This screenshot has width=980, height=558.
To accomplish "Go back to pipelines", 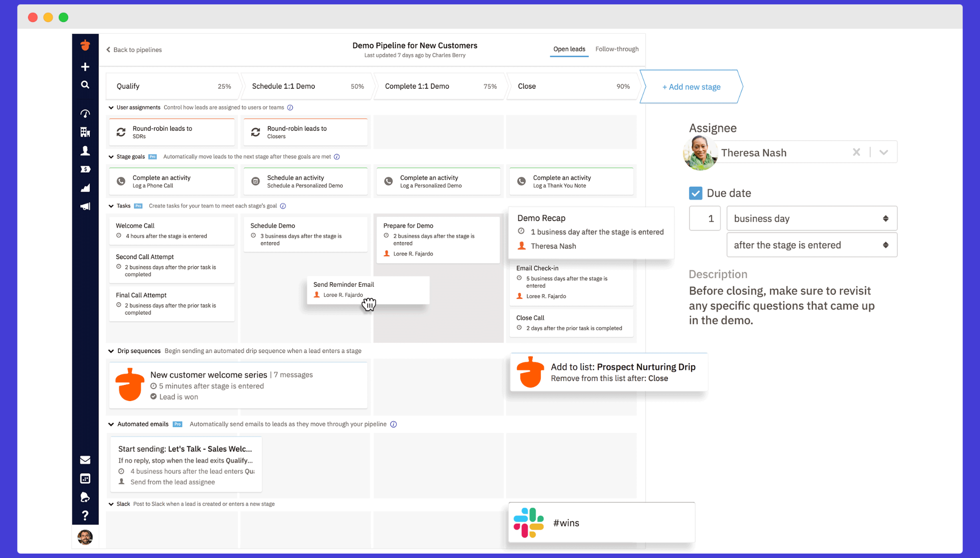I will tap(134, 50).
